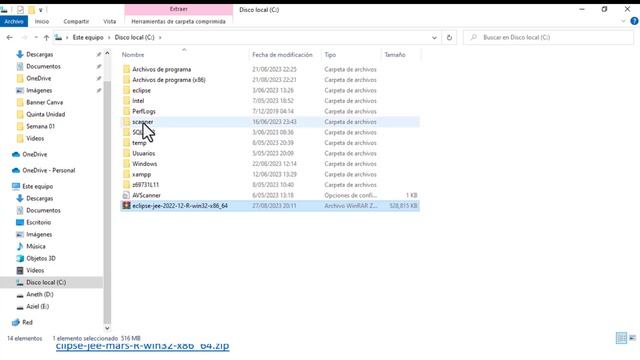Image resolution: width=640 pixels, height=360 pixels.
Task: Open Red network in sidebar
Action: pyautogui.click(x=27, y=322)
